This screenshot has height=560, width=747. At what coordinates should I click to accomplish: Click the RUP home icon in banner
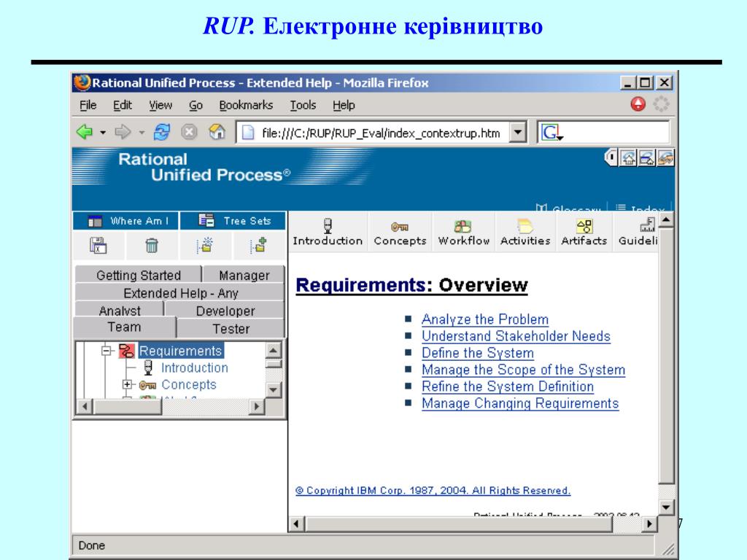point(629,157)
